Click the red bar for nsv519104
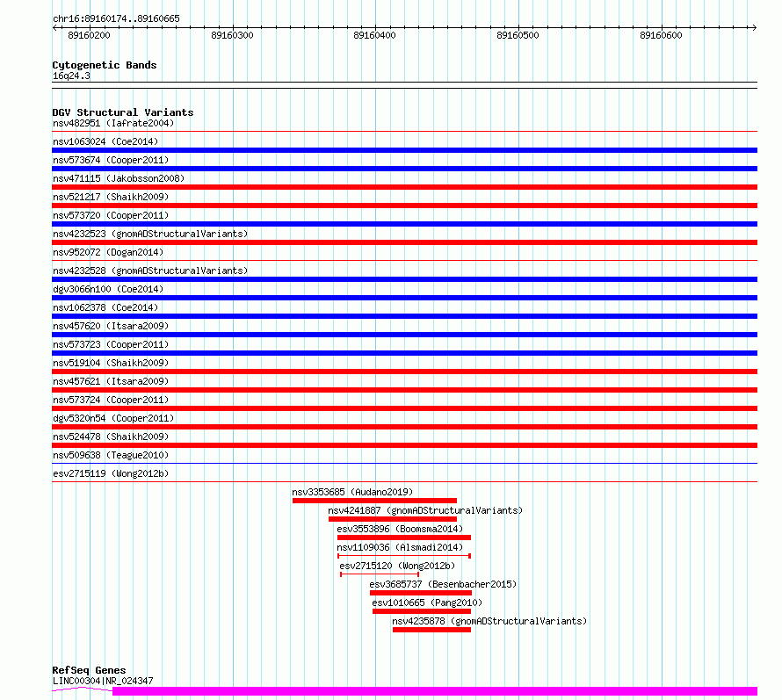The width and height of the screenshot is (782, 700). [x=404, y=372]
